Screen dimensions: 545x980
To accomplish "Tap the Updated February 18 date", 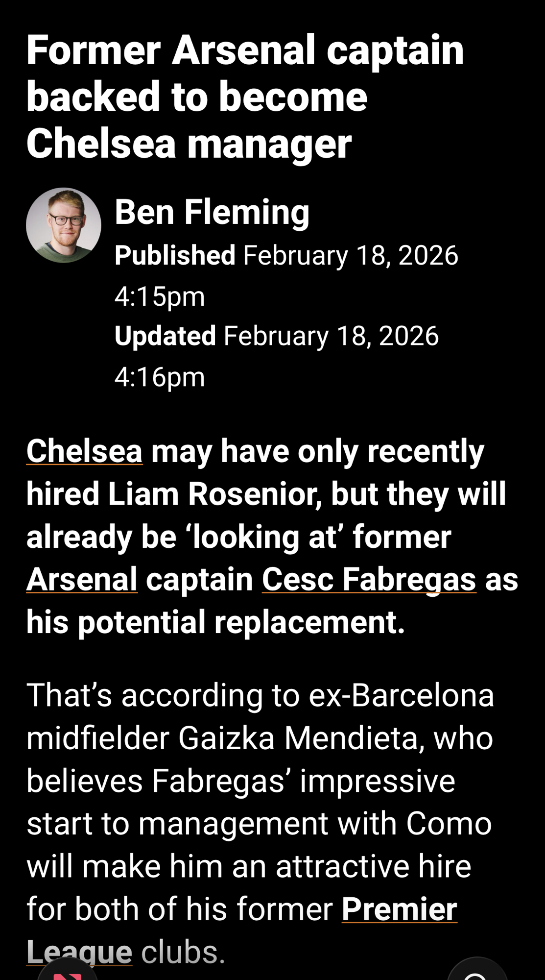I will tap(331, 336).
